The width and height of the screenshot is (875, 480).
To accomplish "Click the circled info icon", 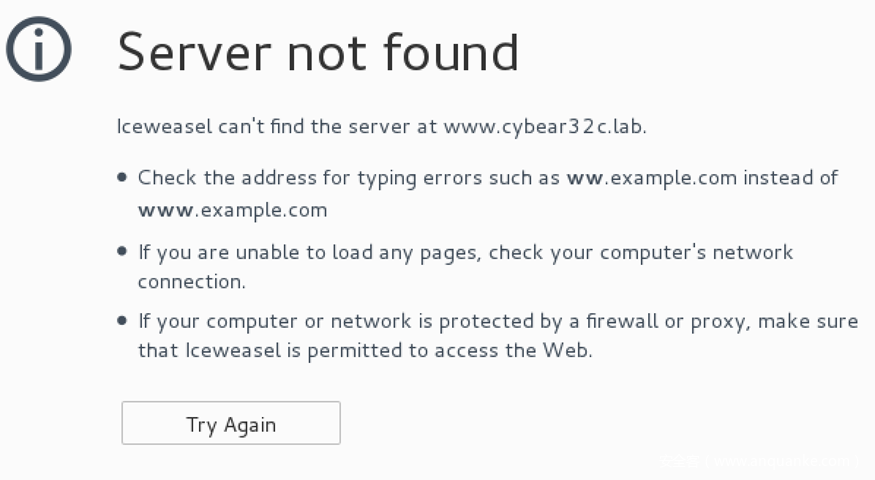I will (x=39, y=50).
